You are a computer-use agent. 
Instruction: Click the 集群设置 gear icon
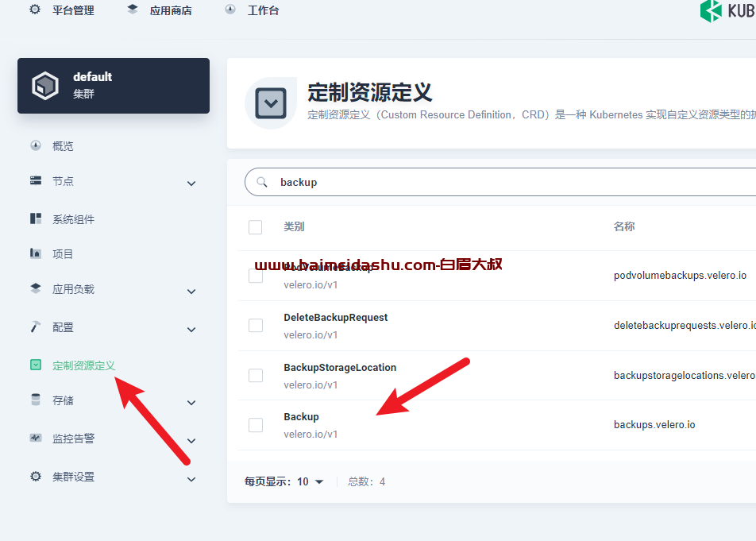coord(36,477)
